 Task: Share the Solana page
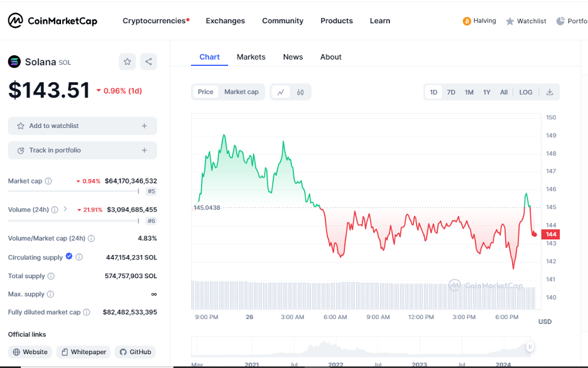(x=148, y=62)
